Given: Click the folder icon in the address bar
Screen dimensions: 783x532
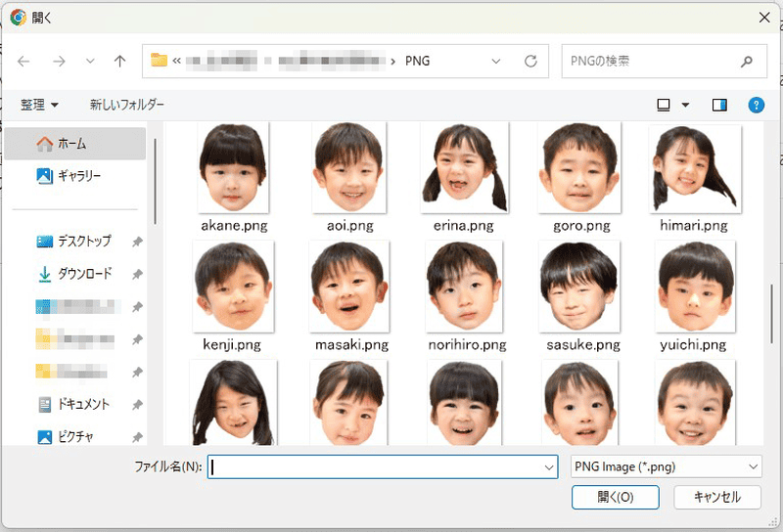Looking at the screenshot, I should point(159,61).
